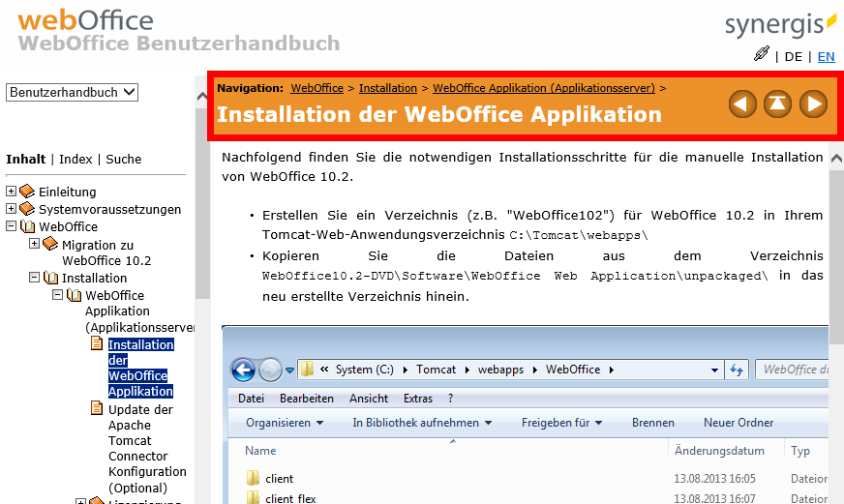This screenshot has width=844, height=504.
Task: Click Tomcat in Explorer address path
Action: pos(436,370)
